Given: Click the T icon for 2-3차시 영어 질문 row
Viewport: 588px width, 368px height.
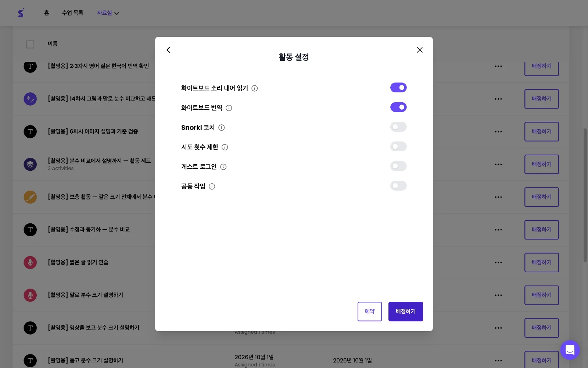Looking at the screenshot, I should (30, 66).
